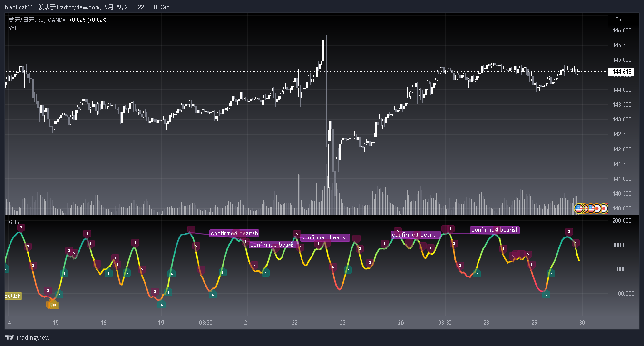Click date 28 on time axis
Image resolution: width=644 pixels, height=346 pixels.
(x=486, y=323)
